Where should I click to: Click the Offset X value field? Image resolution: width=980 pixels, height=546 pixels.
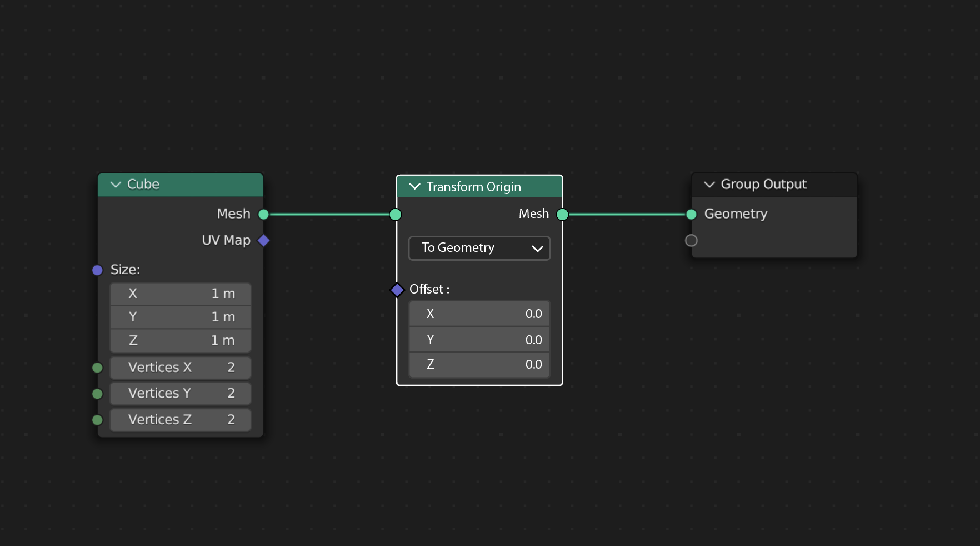tap(479, 314)
